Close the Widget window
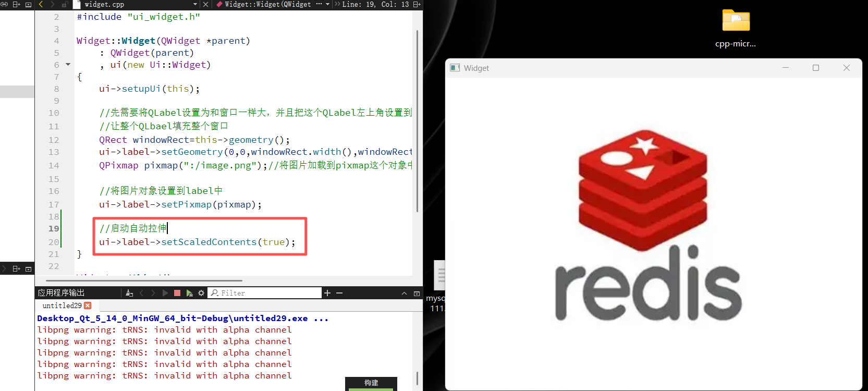 847,68
